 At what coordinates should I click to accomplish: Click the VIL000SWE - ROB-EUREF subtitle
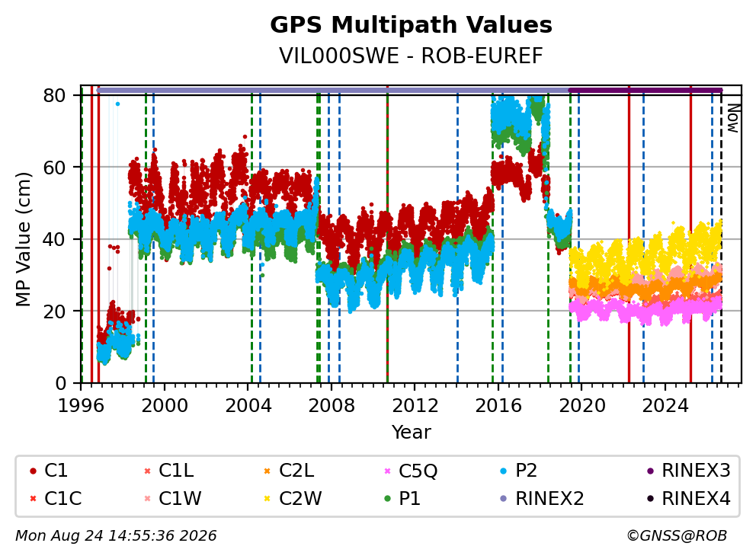[x=411, y=56]
